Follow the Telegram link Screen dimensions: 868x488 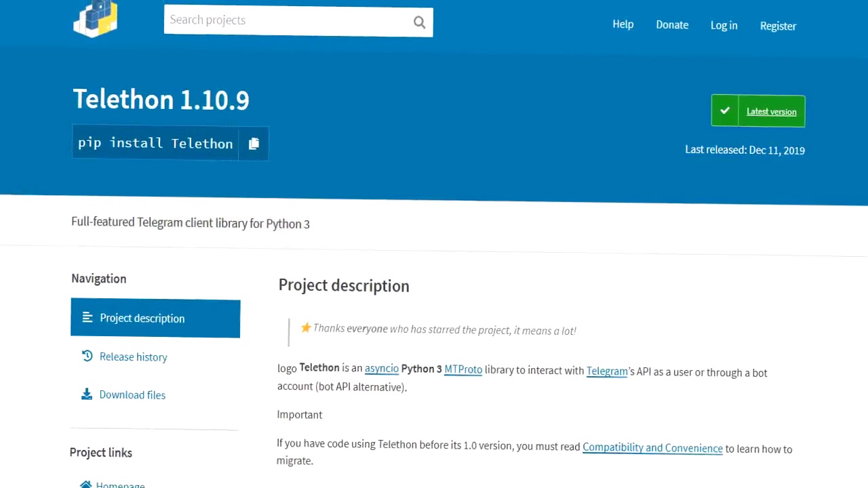coord(607,371)
